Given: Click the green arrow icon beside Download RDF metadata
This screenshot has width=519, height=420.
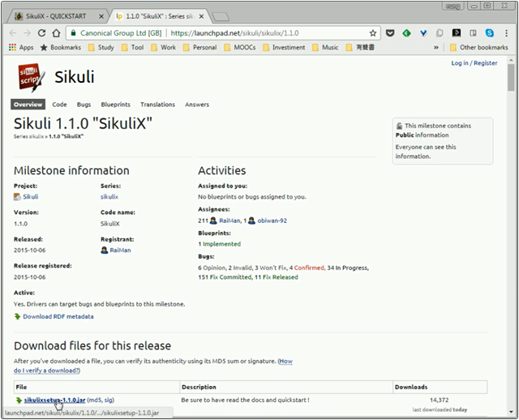Looking at the screenshot, I should click(x=18, y=316).
